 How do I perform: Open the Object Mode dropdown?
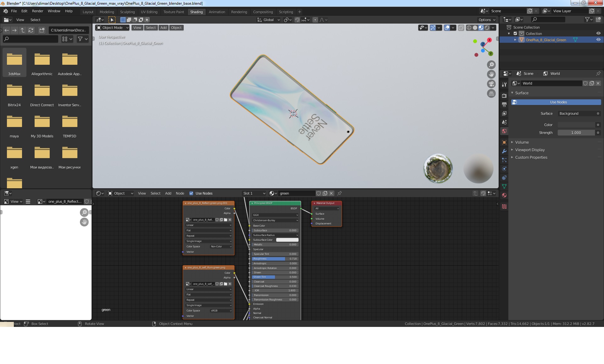tap(112, 28)
